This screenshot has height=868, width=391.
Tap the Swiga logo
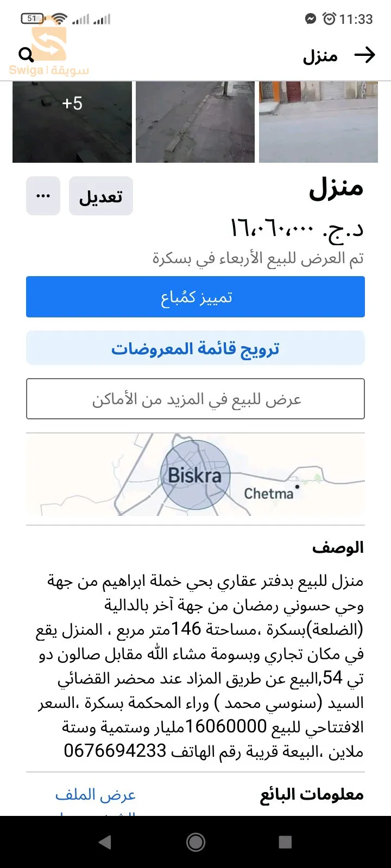coord(49,52)
